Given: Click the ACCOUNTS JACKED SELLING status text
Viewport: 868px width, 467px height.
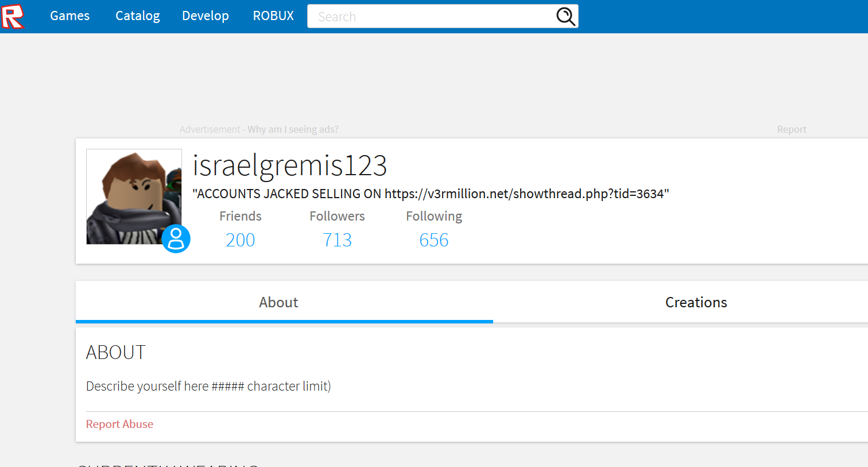Looking at the screenshot, I should [x=431, y=194].
